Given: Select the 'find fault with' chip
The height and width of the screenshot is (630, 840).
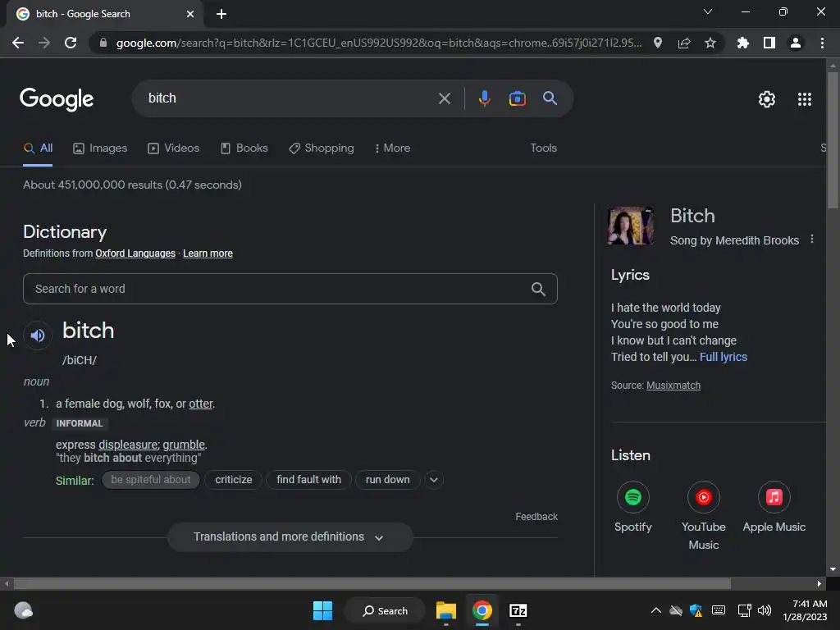Looking at the screenshot, I should [308, 480].
